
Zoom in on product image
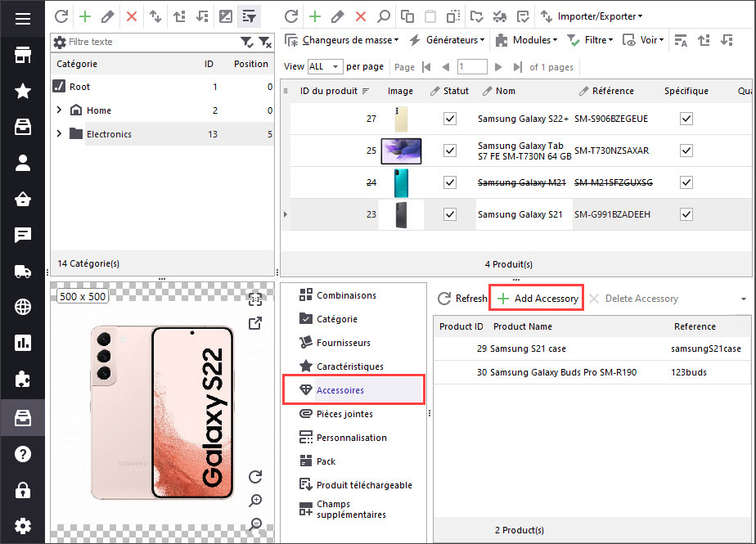point(255,501)
